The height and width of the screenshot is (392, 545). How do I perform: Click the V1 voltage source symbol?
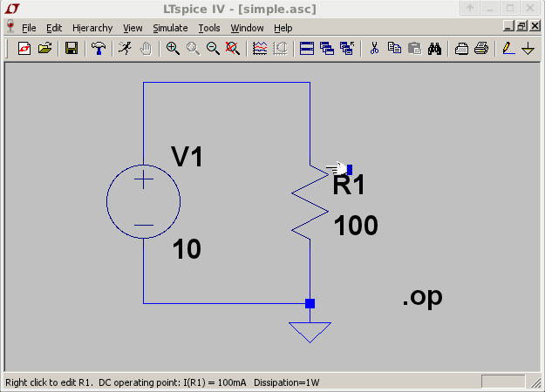tap(144, 201)
